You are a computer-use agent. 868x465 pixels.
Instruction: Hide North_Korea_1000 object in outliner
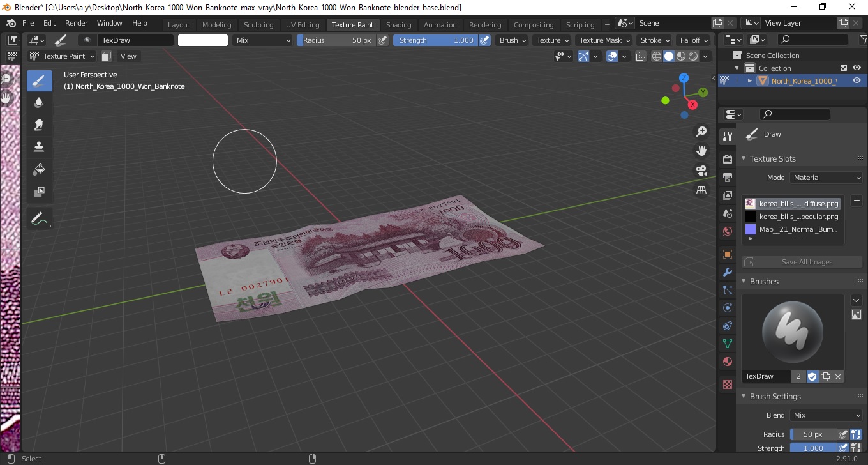[857, 80]
